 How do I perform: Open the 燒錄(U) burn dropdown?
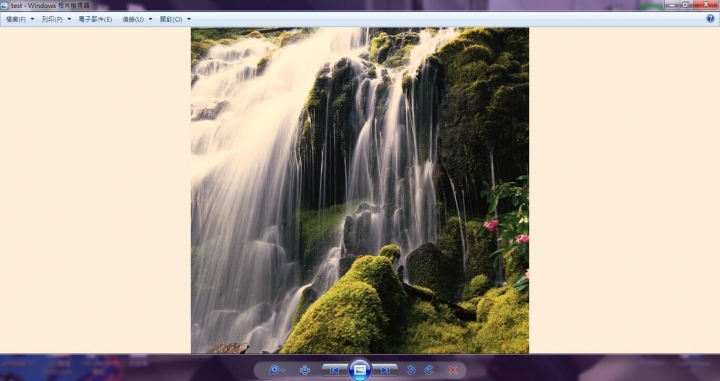pyautogui.click(x=137, y=19)
